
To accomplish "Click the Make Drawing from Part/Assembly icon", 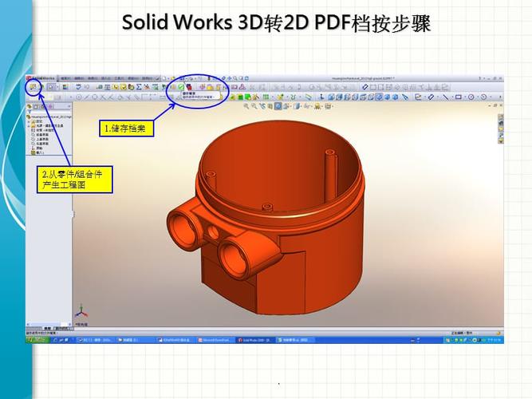I will 33,87.
